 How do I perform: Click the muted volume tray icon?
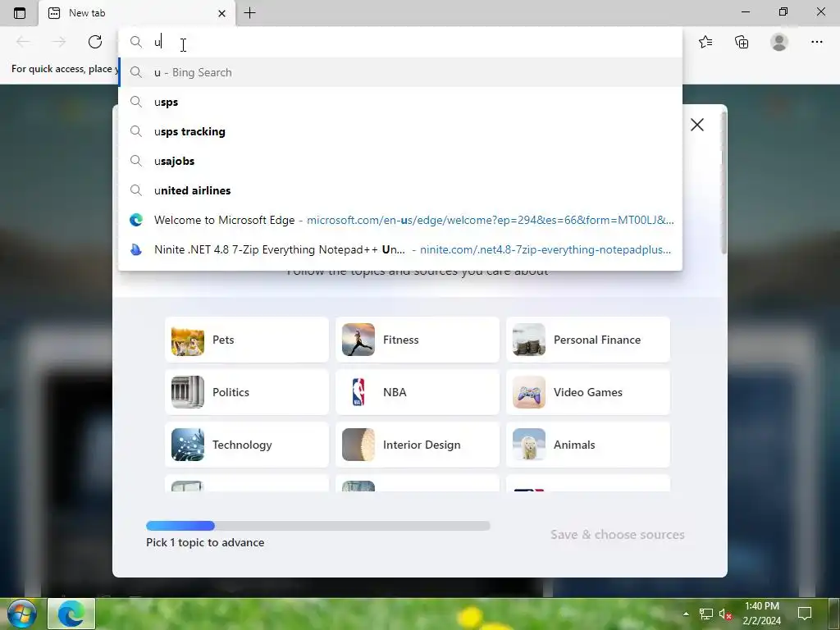click(725, 614)
